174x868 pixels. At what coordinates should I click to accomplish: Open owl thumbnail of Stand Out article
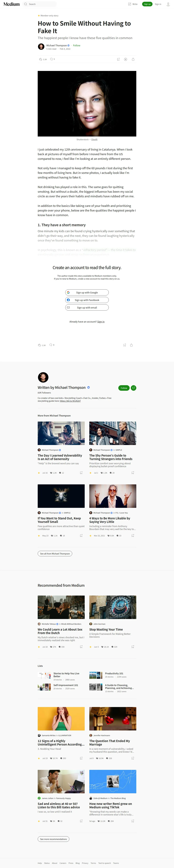tap(61, 496)
